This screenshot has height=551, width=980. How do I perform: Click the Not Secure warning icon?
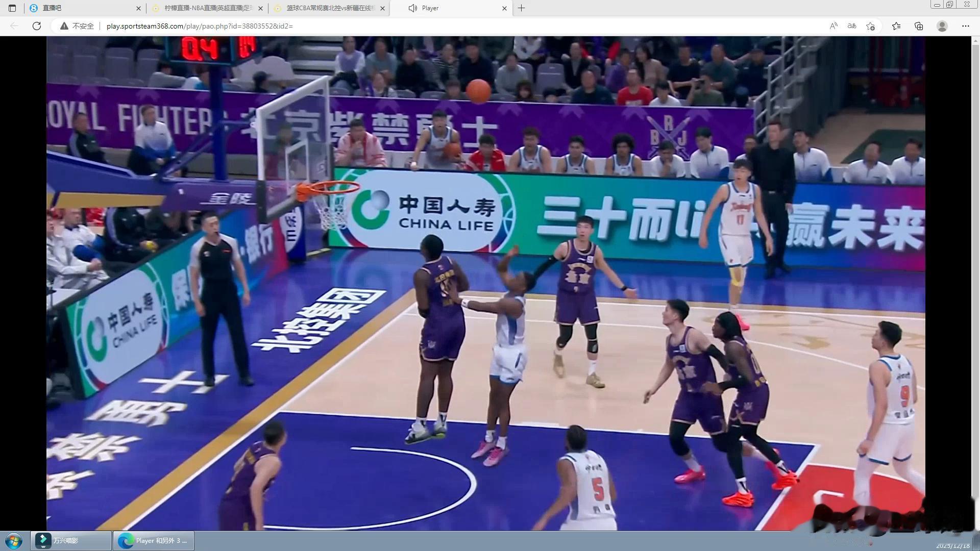[x=64, y=26]
